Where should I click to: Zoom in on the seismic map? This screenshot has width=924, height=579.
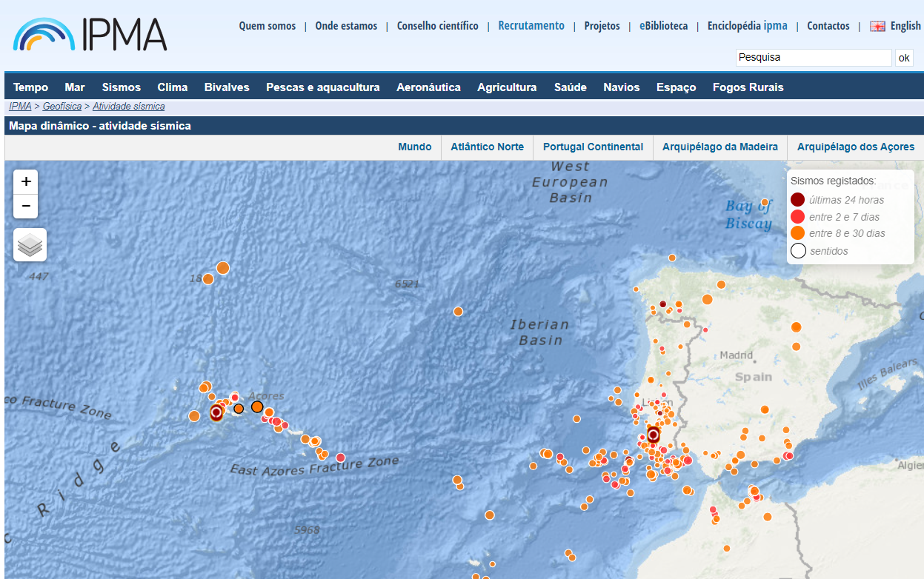26,181
